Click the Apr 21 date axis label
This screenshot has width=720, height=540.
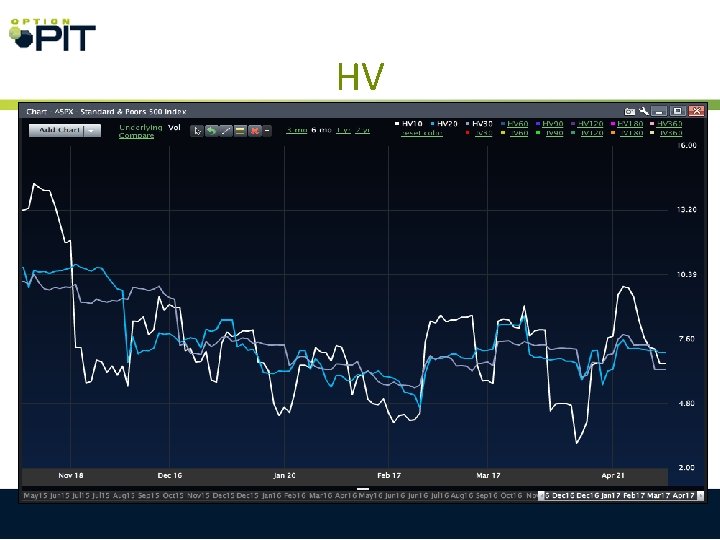point(613,475)
